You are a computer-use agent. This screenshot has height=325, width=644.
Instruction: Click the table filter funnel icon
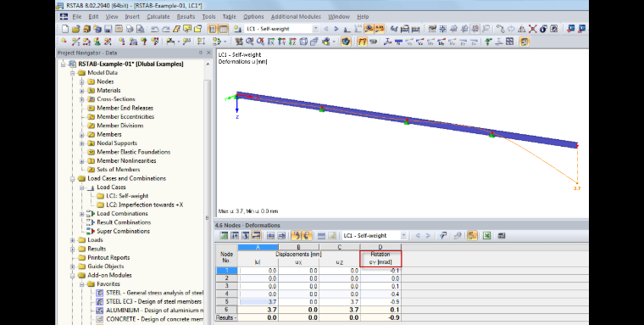tap(443, 236)
